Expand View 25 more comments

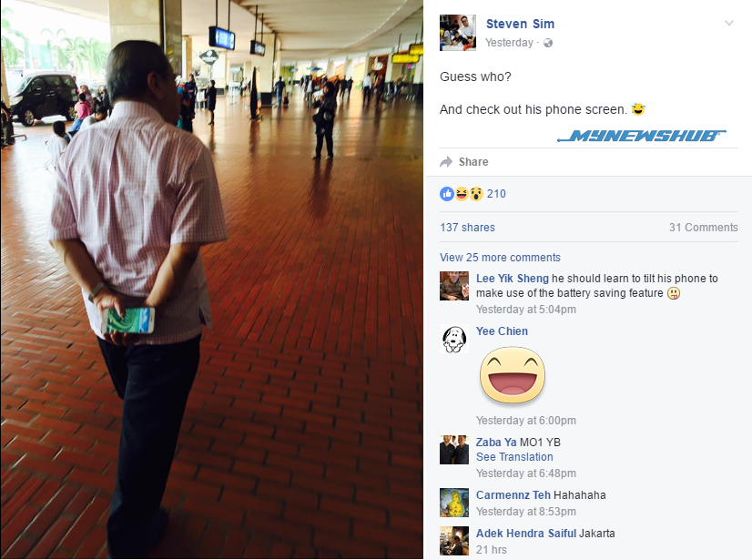click(x=500, y=258)
